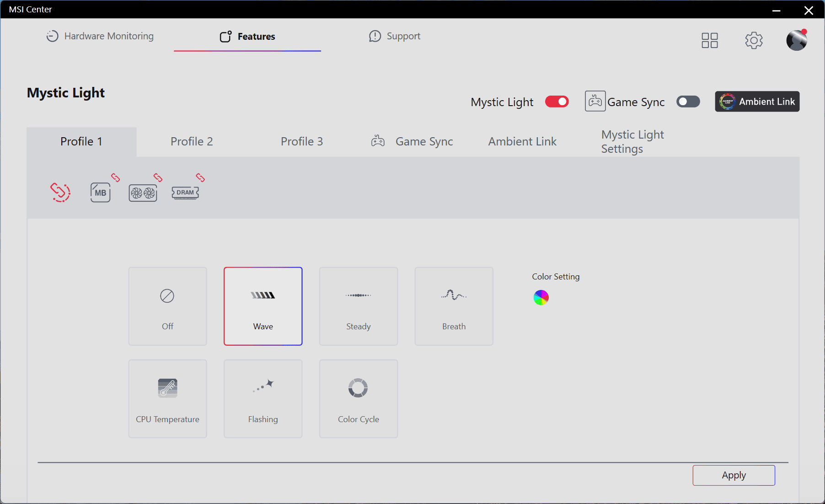Choose the Steady lighting effect
The height and width of the screenshot is (504, 825).
(x=359, y=306)
